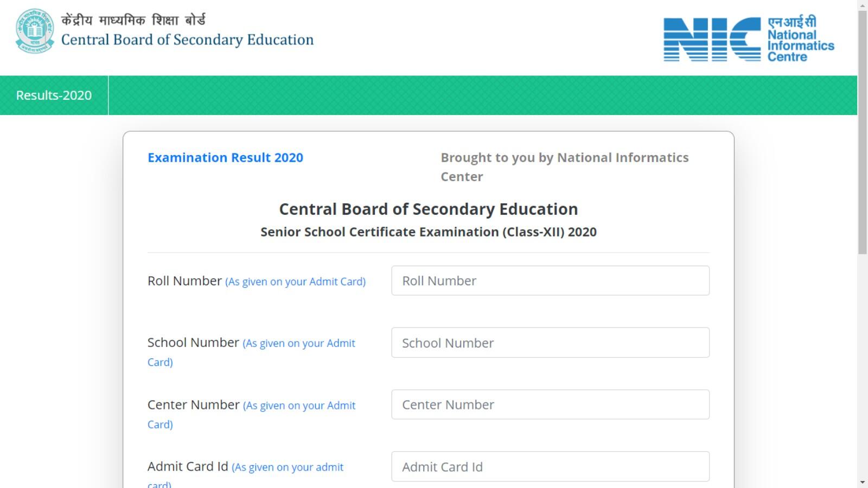Click into the Center Number text box
The width and height of the screenshot is (868, 488).
click(550, 404)
